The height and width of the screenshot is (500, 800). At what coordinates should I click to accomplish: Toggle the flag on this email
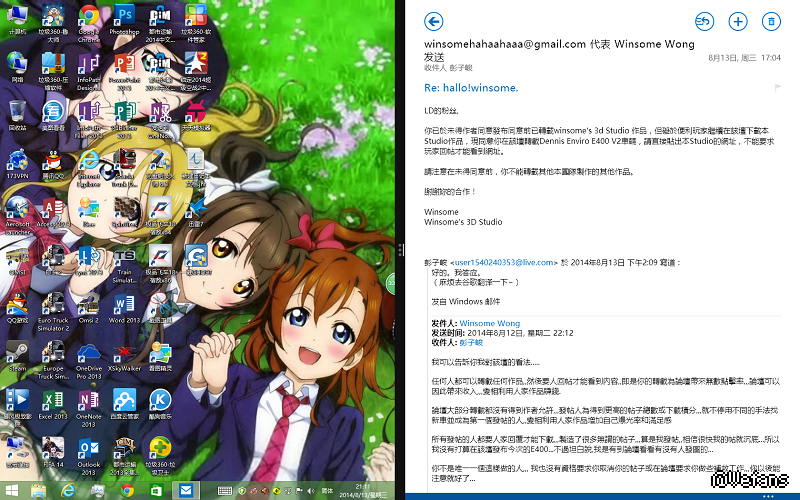[777, 87]
